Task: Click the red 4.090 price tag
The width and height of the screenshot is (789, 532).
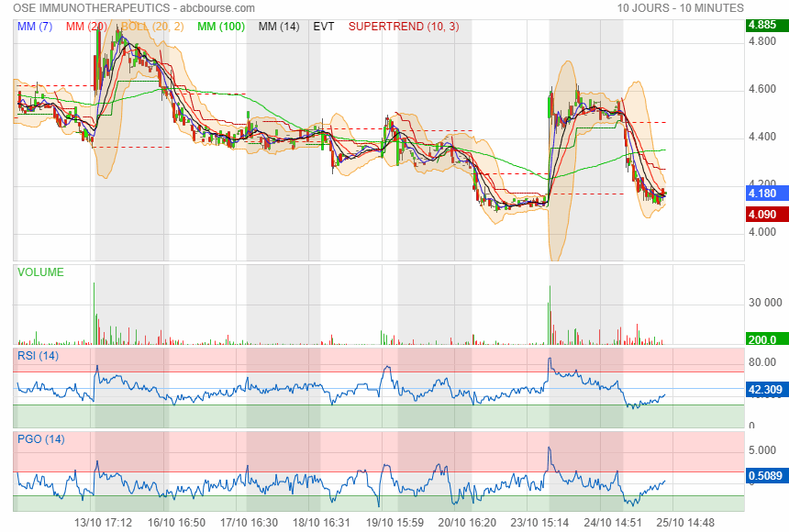Action: pyautogui.click(x=767, y=215)
